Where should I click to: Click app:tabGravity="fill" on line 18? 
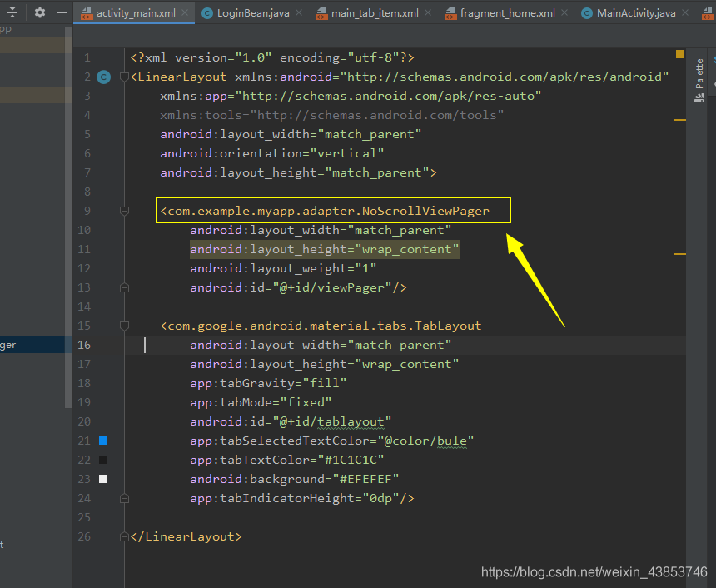pos(268,383)
